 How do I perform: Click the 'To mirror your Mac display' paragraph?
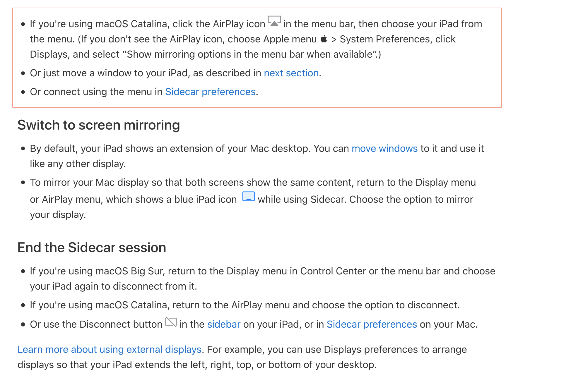(253, 198)
